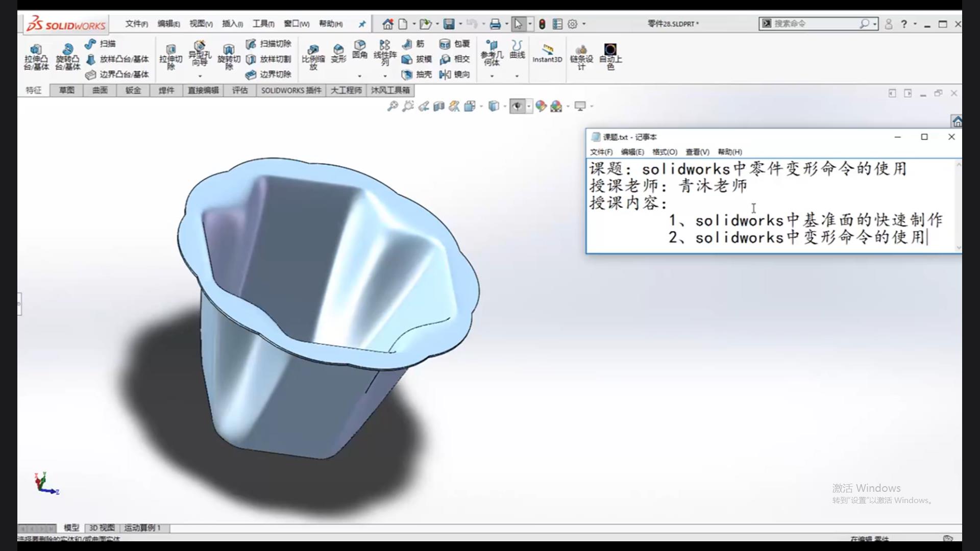This screenshot has width=980, height=551.
Task: Click the 相交 intersect tool
Action: (455, 59)
